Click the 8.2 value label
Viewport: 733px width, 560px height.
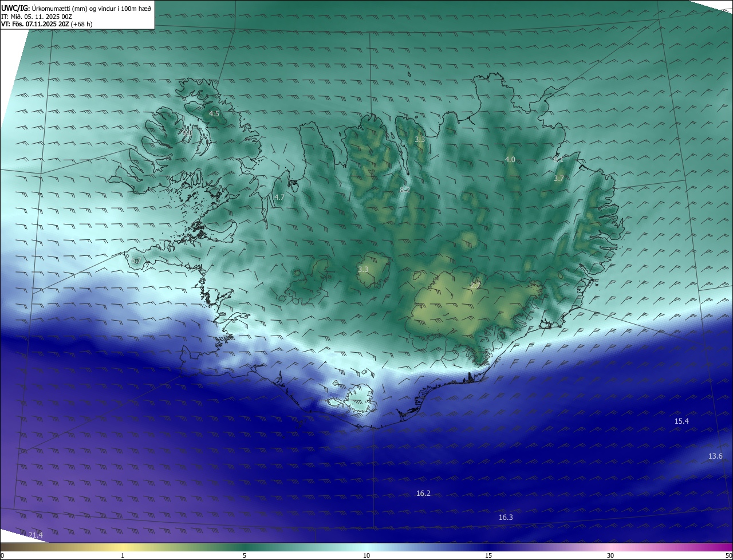405,190
